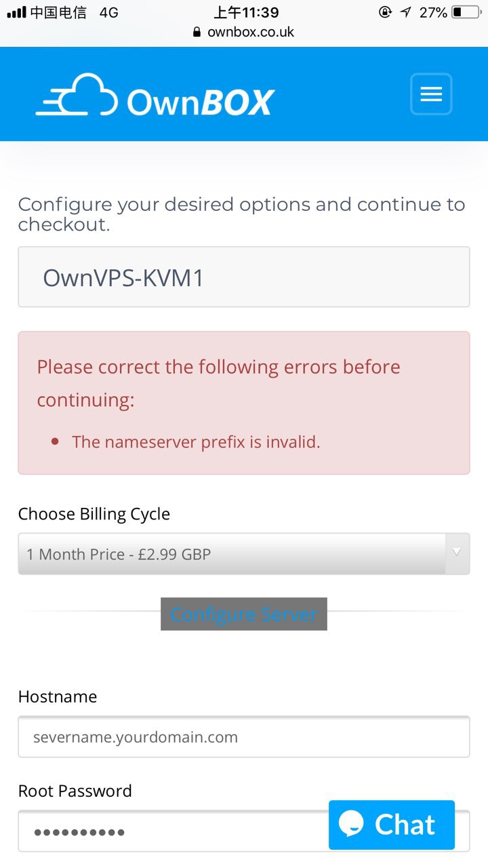Tap the 4G network indicator
This screenshot has height=868, width=488.
[108, 12]
